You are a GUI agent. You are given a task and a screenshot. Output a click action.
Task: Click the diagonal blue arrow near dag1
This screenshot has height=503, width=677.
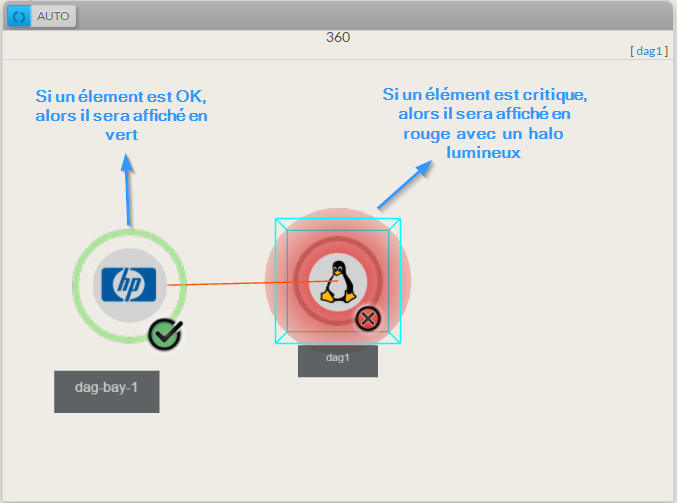click(405, 185)
